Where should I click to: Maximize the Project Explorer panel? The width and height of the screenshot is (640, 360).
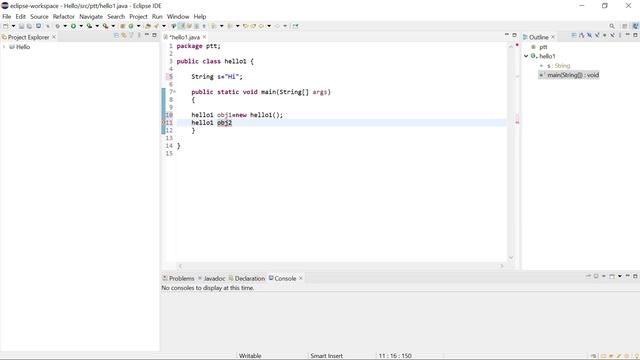154,35
